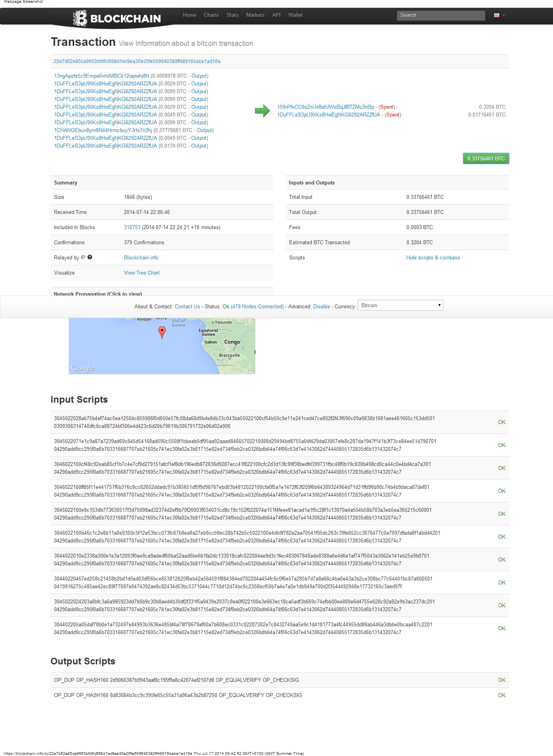Open the Charts menu item

tap(211, 15)
